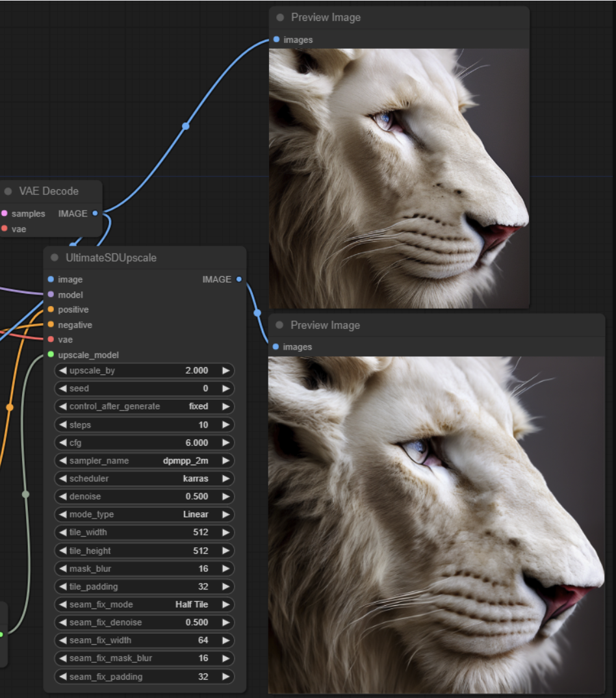Click the top Preview Image collapse dot
The width and height of the screenshot is (616, 698).
pyautogui.click(x=280, y=18)
